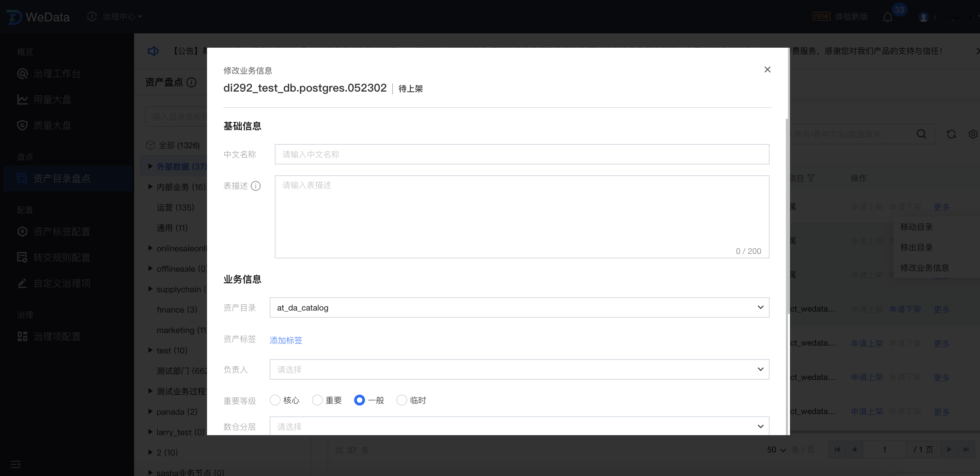Open the 数仓分层 selection dropdown
The height and width of the screenshot is (476, 980).
tap(519, 426)
